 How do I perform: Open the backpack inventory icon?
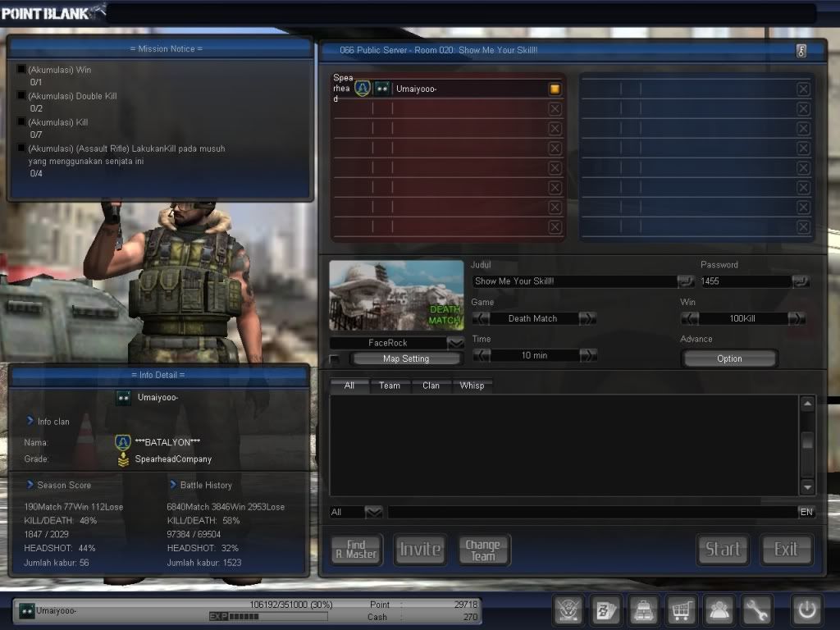[x=643, y=609]
